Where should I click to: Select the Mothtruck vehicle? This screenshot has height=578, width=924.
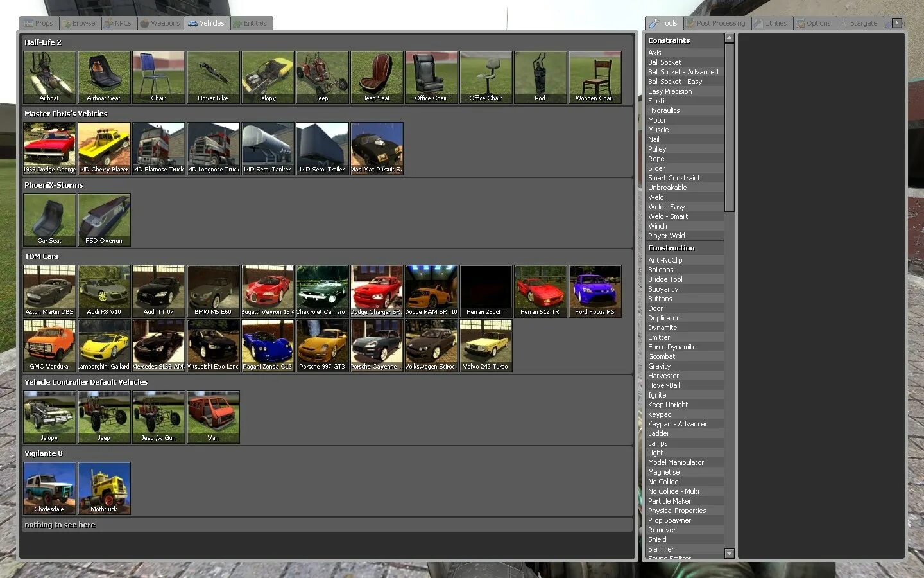[104, 488]
